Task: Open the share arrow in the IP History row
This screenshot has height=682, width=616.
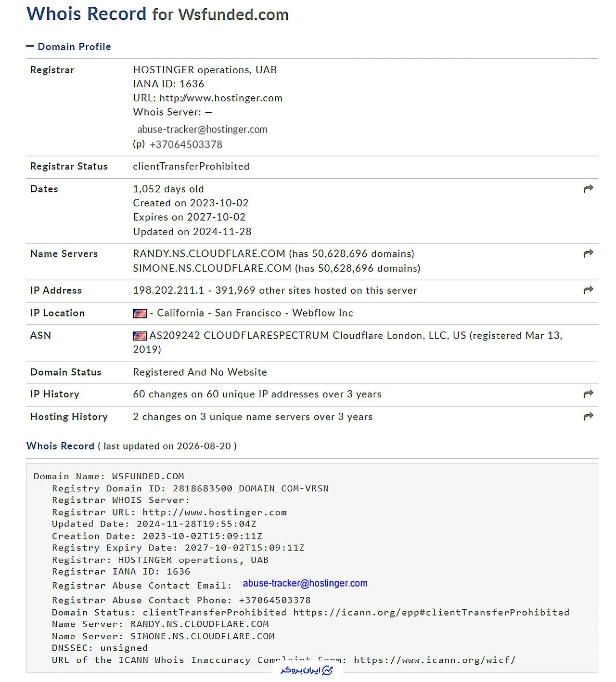Action: (588, 394)
